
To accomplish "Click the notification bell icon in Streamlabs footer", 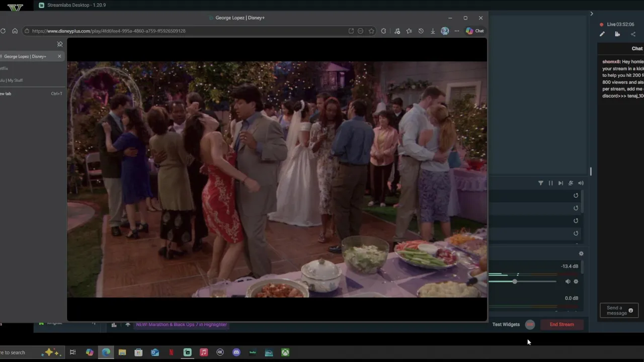I will pyautogui.click(x=128, y=325).
